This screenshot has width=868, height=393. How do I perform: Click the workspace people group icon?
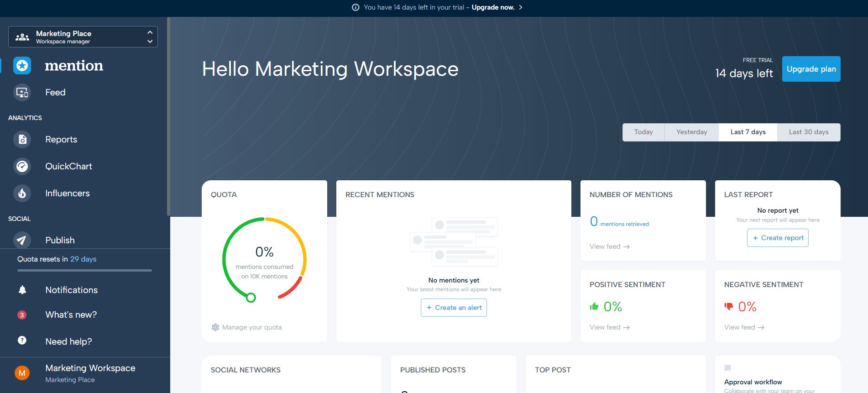[x=22, y=37]
